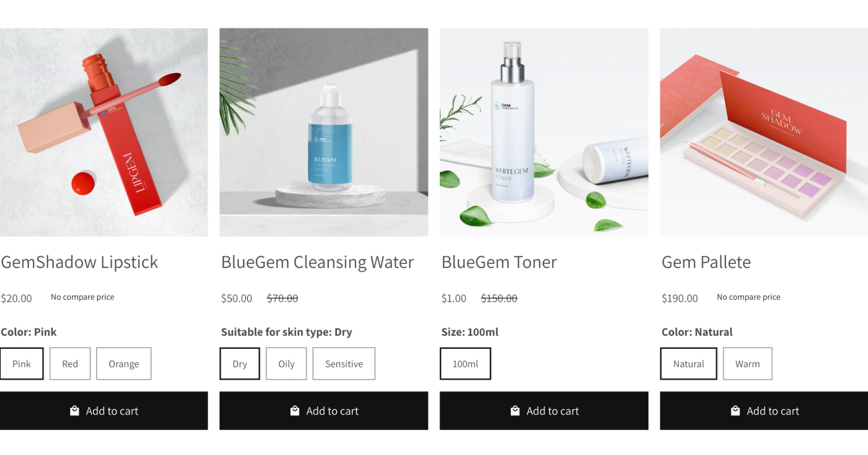The height and width of the screenshot is (455, 868).
Task: Choose the Natural palette color
Action: pyautogui.click(x=688, y=363)
